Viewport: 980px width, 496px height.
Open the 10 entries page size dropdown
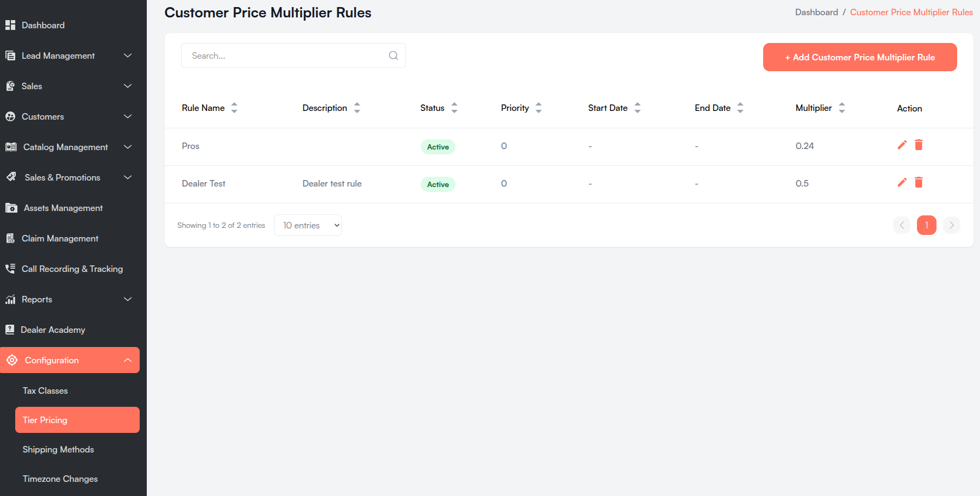pyautogui.click(x=308, y=225)
